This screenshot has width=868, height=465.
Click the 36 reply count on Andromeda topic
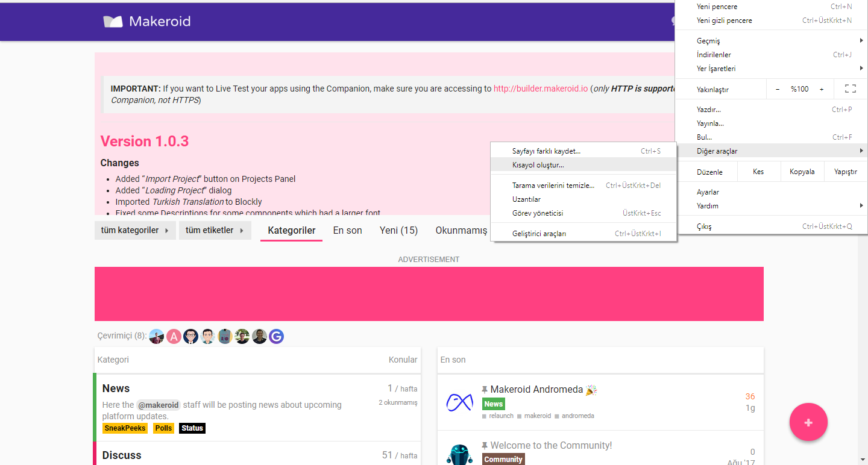coord(750,396)
